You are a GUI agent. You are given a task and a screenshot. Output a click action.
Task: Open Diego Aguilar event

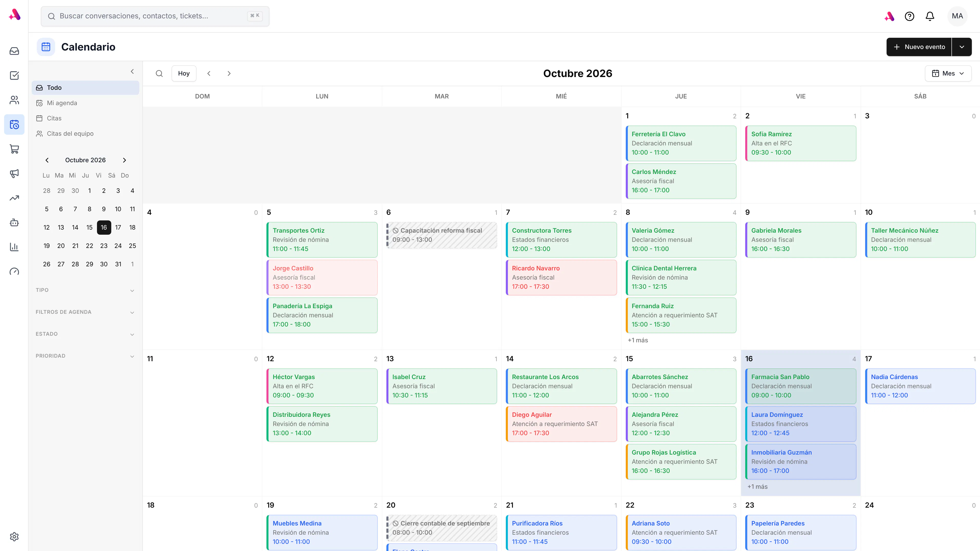click(x=561, y=424)
